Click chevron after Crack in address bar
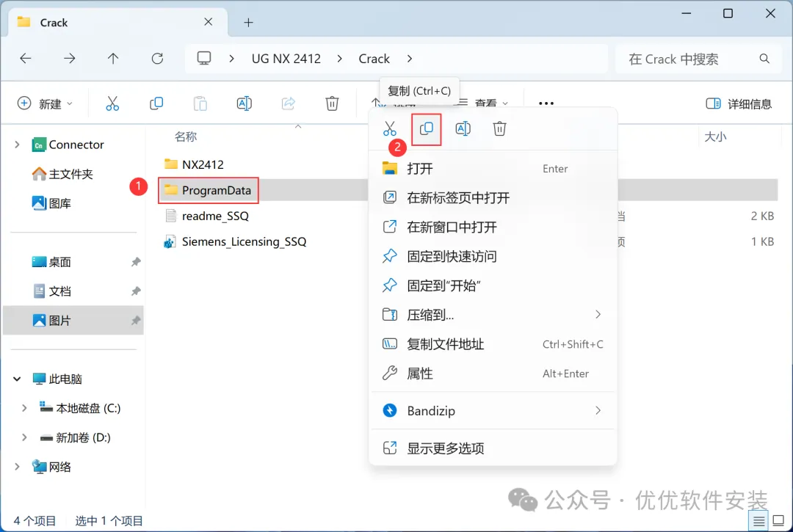The height and width of the screenshot is (532, 793). click(409, 59)
